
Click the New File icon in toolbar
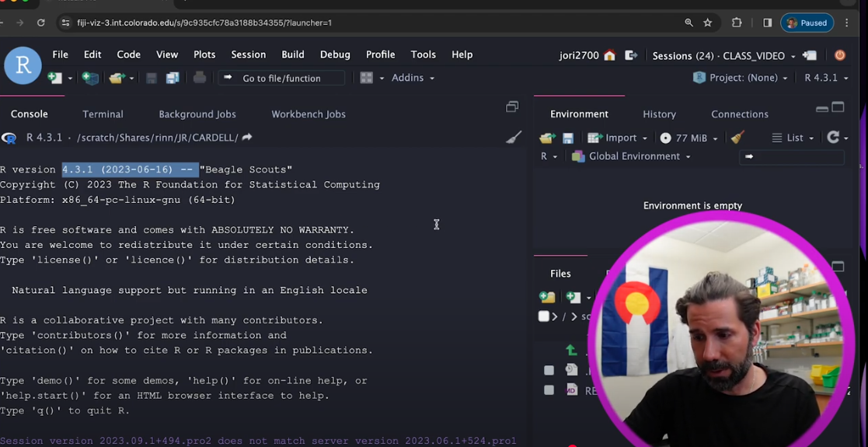[54, 78]
